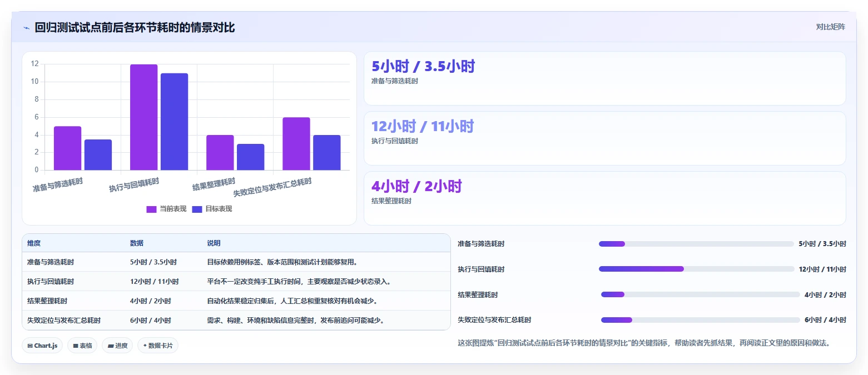Click chart axis label 失败定位与发布汇总耗时
Viewport: 868px width, 375px height.
272,188
